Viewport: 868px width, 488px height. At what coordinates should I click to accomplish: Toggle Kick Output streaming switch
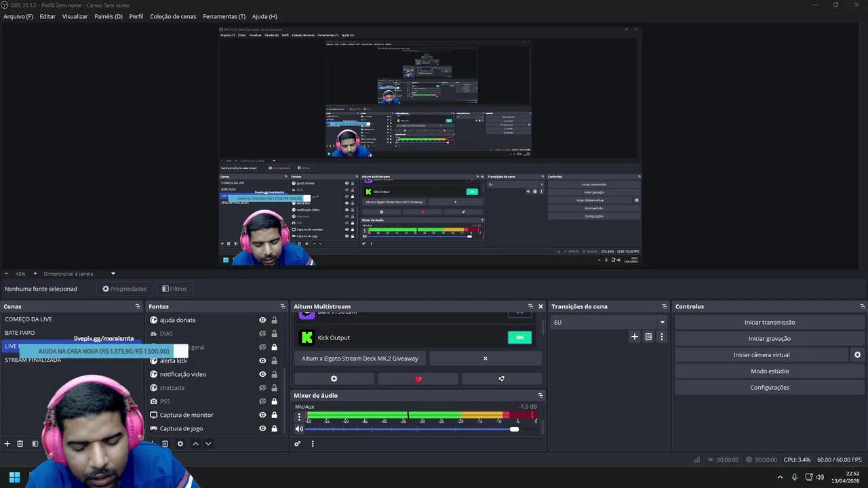[519, 338]
